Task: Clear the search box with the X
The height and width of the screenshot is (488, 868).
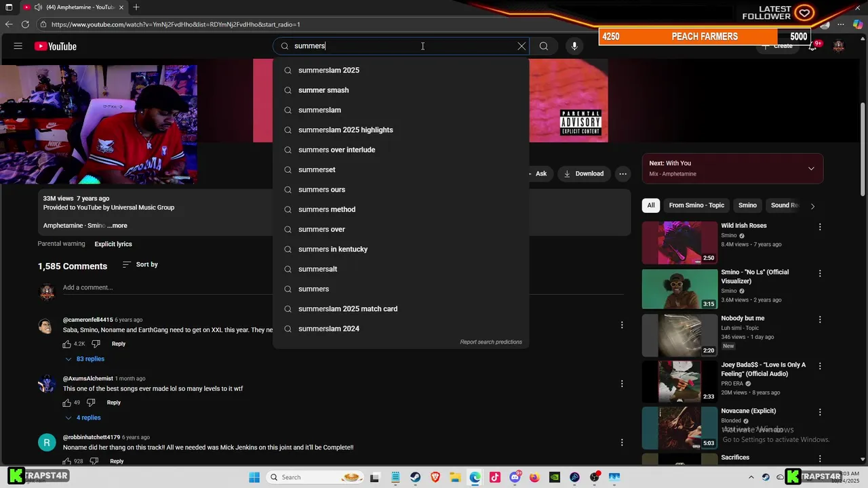Action: [521, 46]
